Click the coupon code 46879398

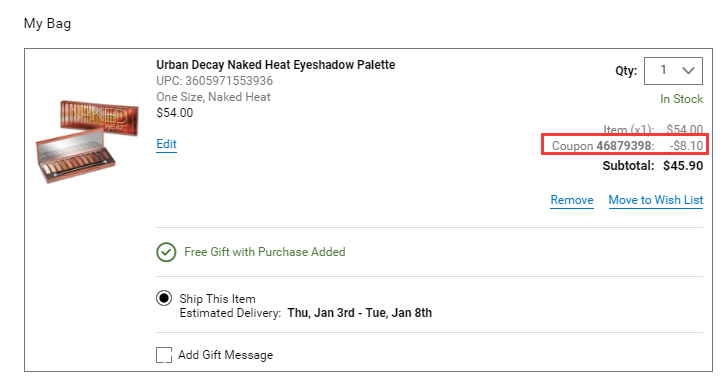(x=624, y=146)
